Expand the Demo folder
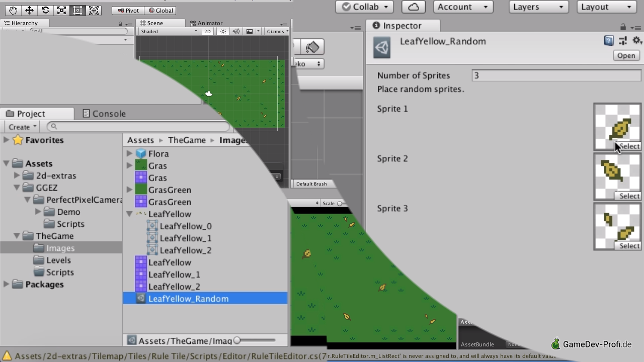 [x=38, y=212]
